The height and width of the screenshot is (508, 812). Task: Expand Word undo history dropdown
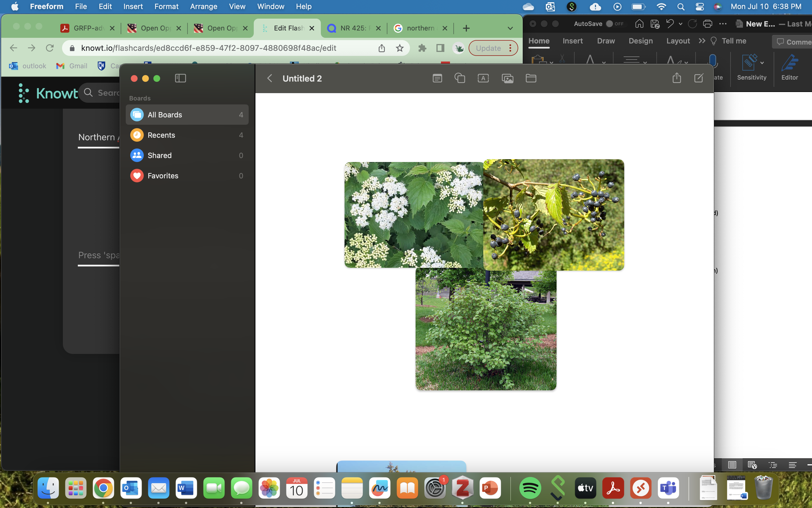pos(680,24)
